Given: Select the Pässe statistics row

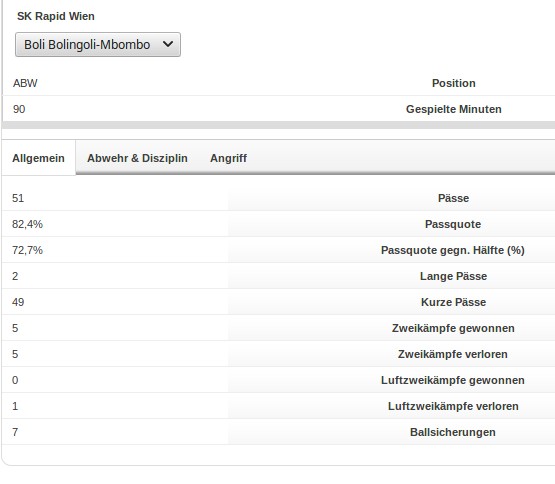Looking at the screenshot, I should 279,198.
